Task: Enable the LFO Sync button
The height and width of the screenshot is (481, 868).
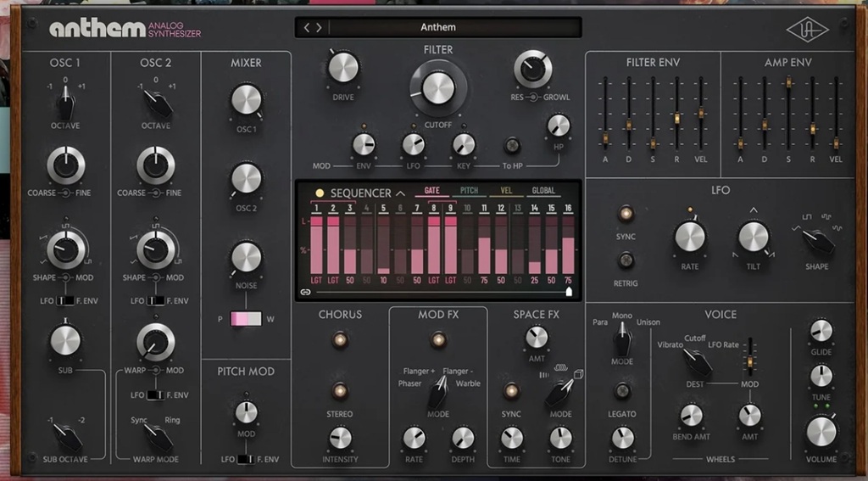Action: pyautogui.click(x=626, y=214)
